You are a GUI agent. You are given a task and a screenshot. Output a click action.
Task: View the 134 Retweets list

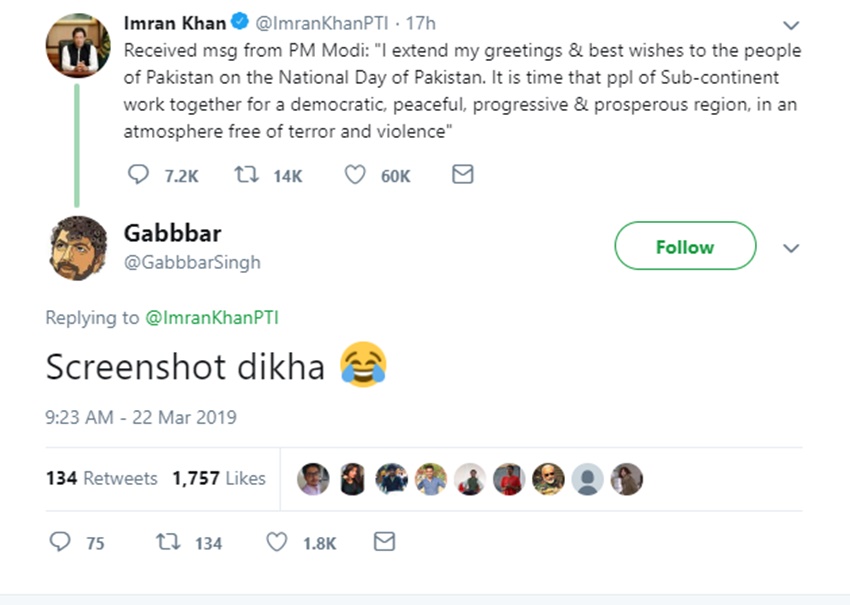click(101, 478)
